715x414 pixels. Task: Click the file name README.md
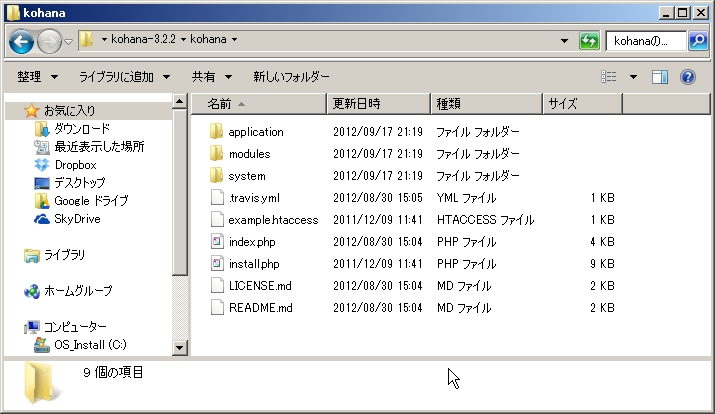pos(260,308)
